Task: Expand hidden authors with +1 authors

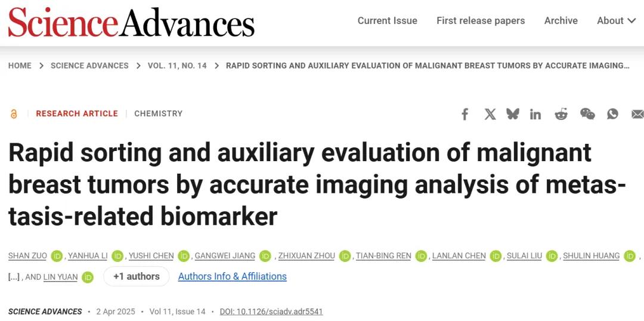Action: (x=137, y=277)
